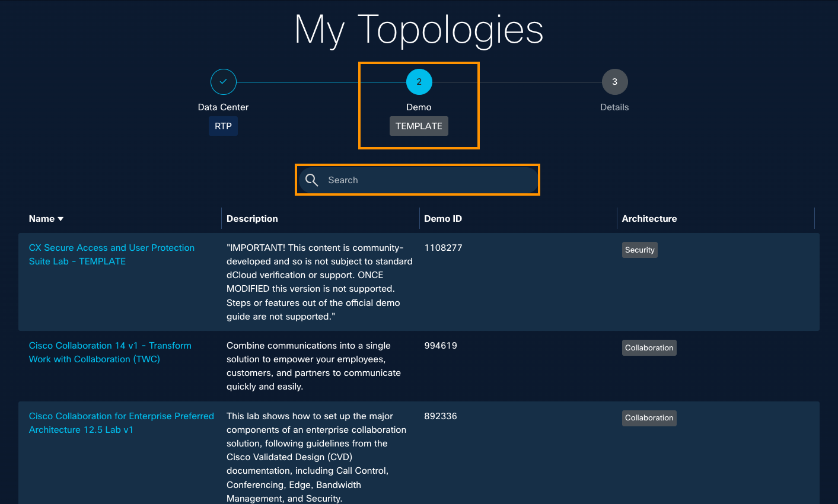Open Cisco Collaboration 14 v1 TWC link

point(110,352)
